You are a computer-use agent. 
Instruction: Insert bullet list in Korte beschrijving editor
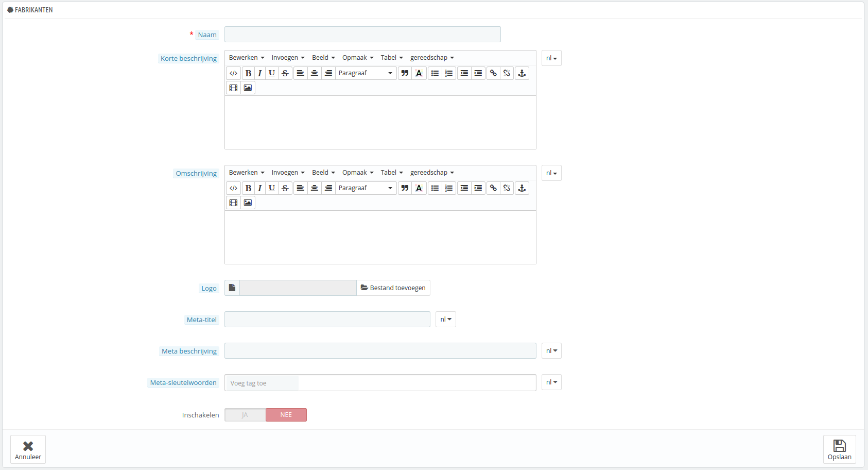tap(435, 73)
